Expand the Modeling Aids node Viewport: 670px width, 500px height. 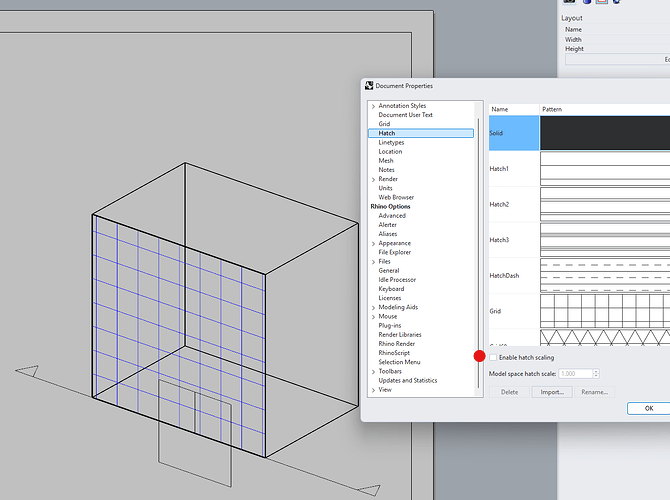[373, 308]
